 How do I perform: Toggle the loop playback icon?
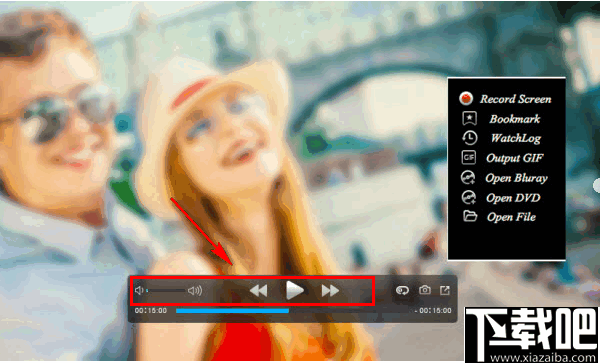tap(402, 291)
